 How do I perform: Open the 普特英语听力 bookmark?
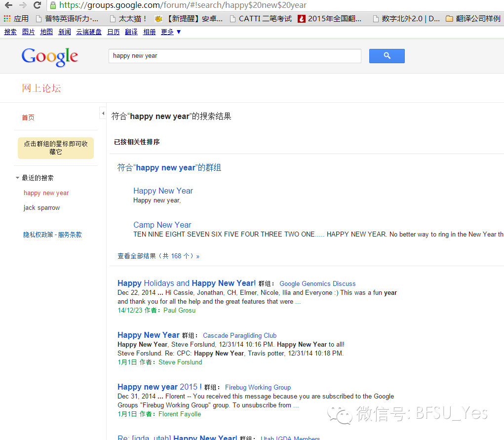pos(67,19)
